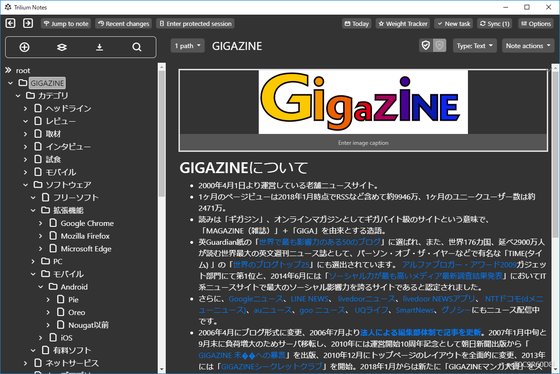
Task: Protect the note with checked shield icon
Action: click(x=426, y=46)
